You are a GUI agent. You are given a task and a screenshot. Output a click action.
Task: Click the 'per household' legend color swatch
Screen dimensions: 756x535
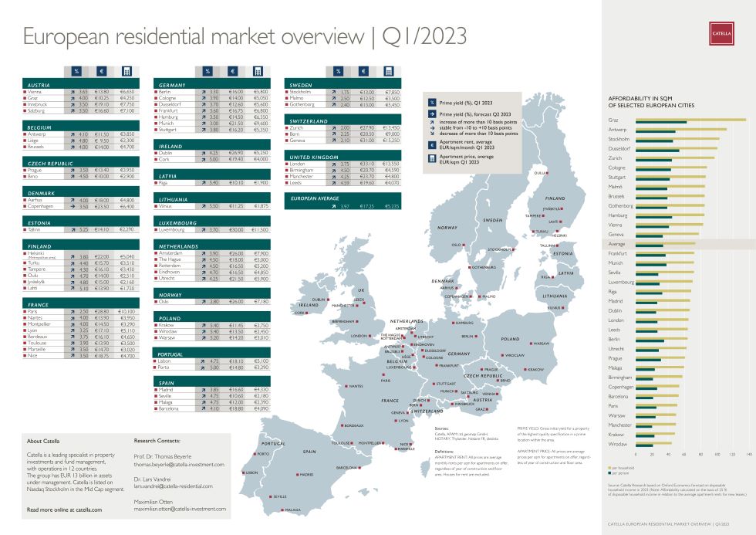(x=611, y=467)
